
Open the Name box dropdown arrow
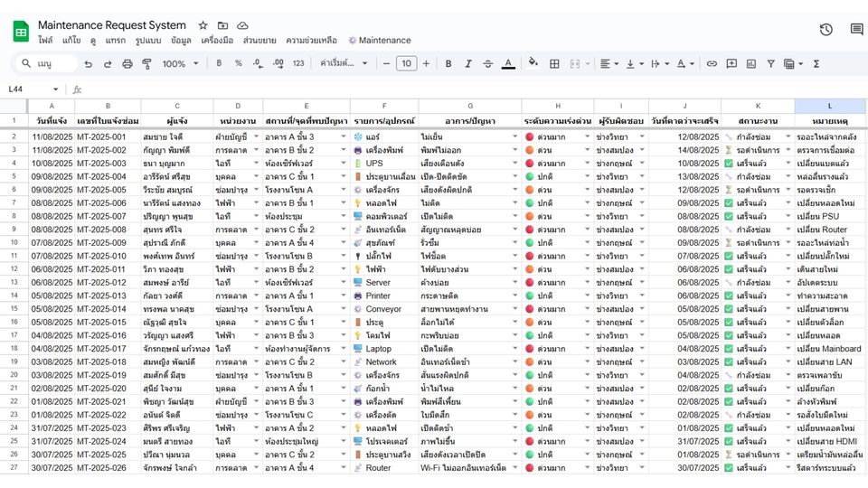pos(55,89)
